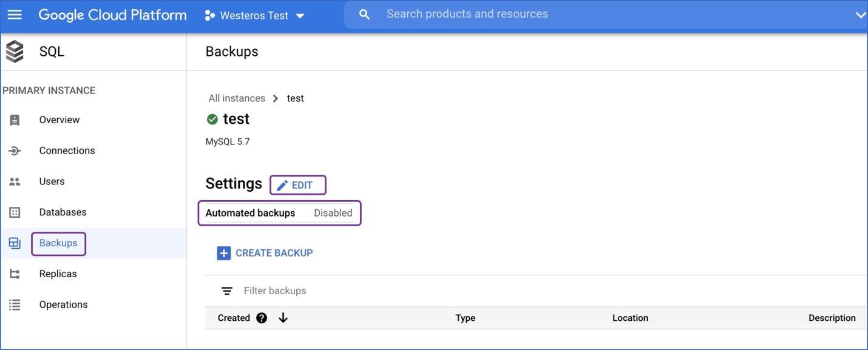Go to the Overview page
This screenshot has height=350, width=868.
[x=59, y=120]
